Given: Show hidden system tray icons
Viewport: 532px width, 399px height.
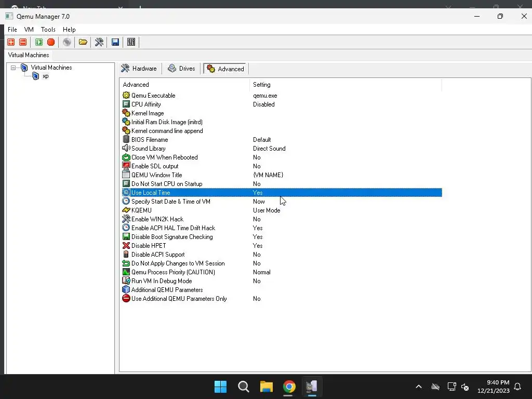Looking at the screenshot, I should point(419,387).
